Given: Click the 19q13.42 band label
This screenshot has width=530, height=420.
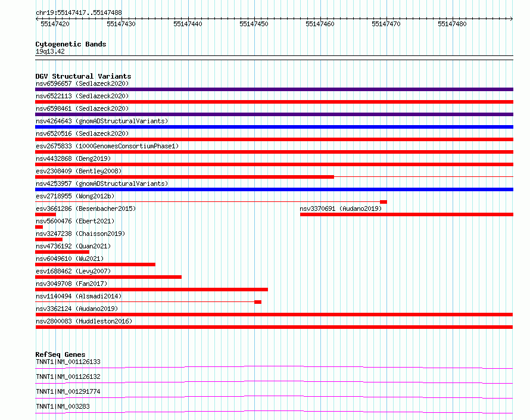Looking at the screenshot, I should click(50, 51).
